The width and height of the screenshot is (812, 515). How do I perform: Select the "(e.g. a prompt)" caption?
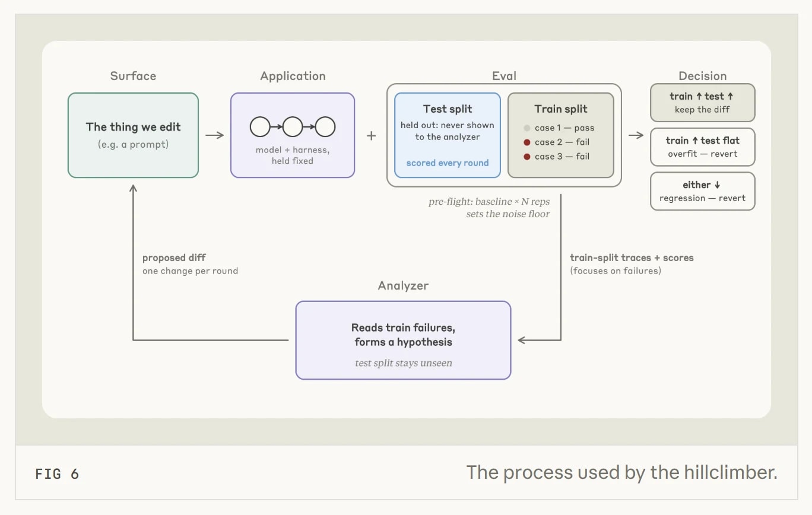tap(133, 144)
